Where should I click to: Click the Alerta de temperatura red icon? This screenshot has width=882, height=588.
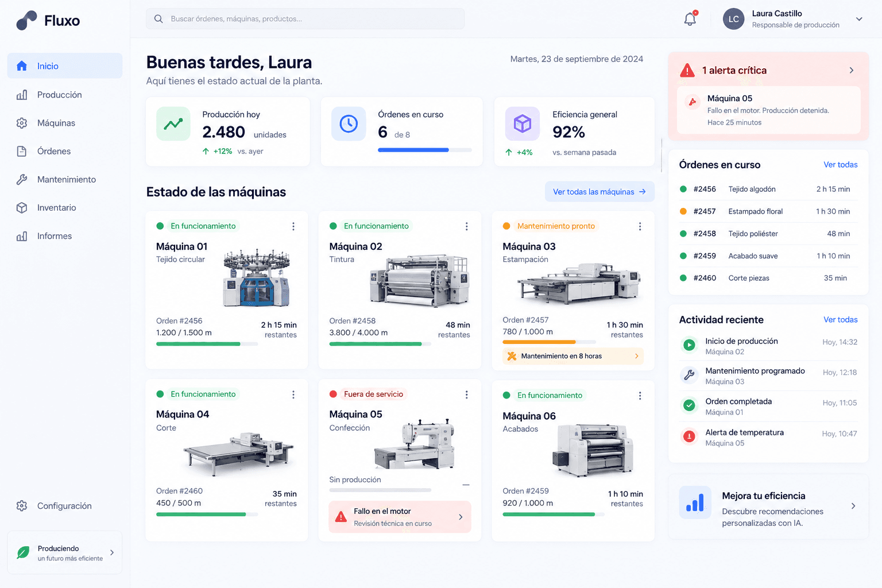[689, 437]
